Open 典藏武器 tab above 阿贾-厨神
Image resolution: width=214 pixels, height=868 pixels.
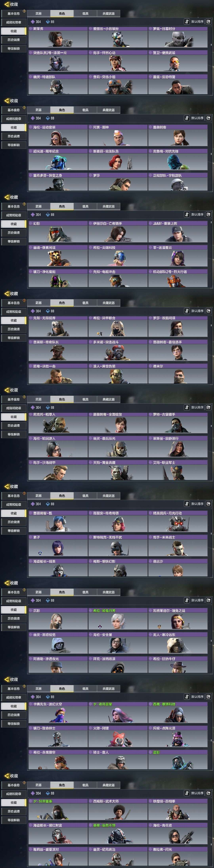pos(108,110)
